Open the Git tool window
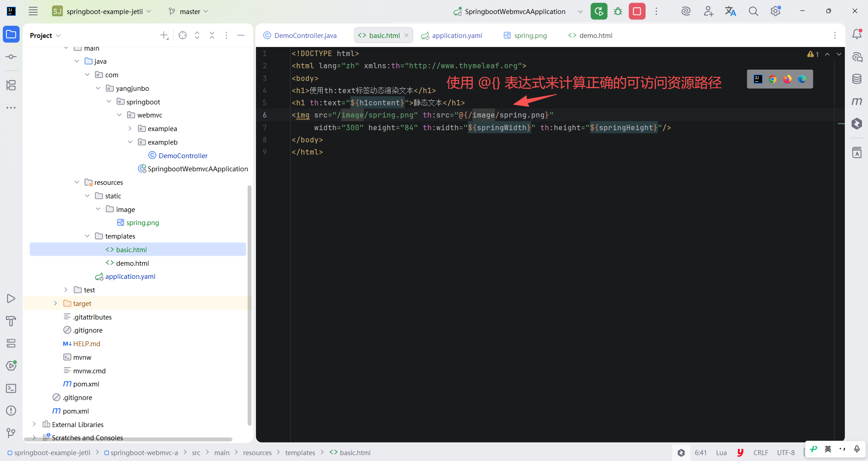This screenshot has width=868, height=461. point(11,433)
